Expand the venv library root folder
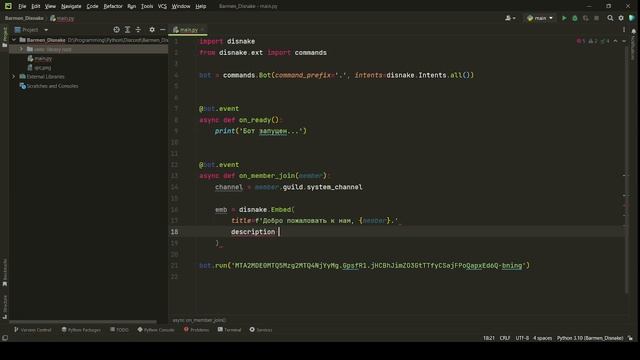 coord(21,49)
